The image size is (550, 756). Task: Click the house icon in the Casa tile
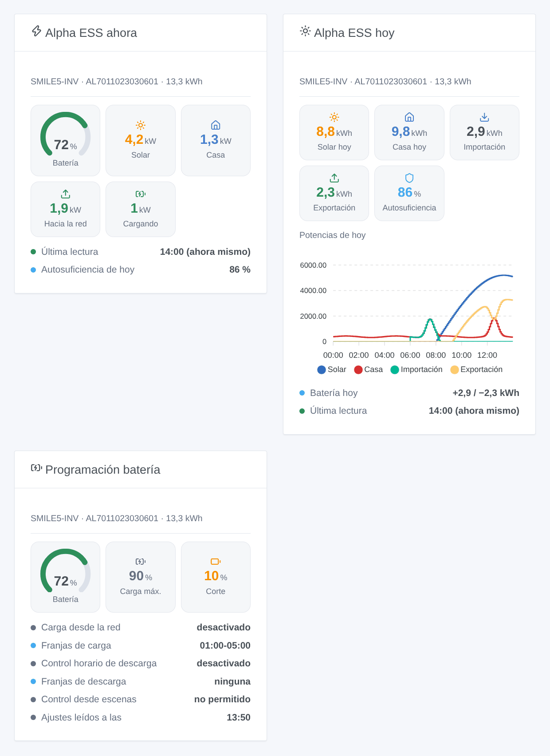[x=216, y=125]
